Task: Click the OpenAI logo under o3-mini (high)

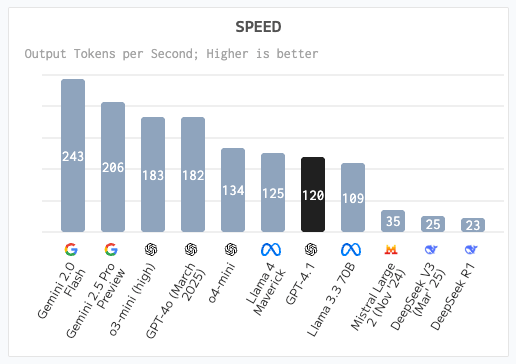Action: [151, 249]
